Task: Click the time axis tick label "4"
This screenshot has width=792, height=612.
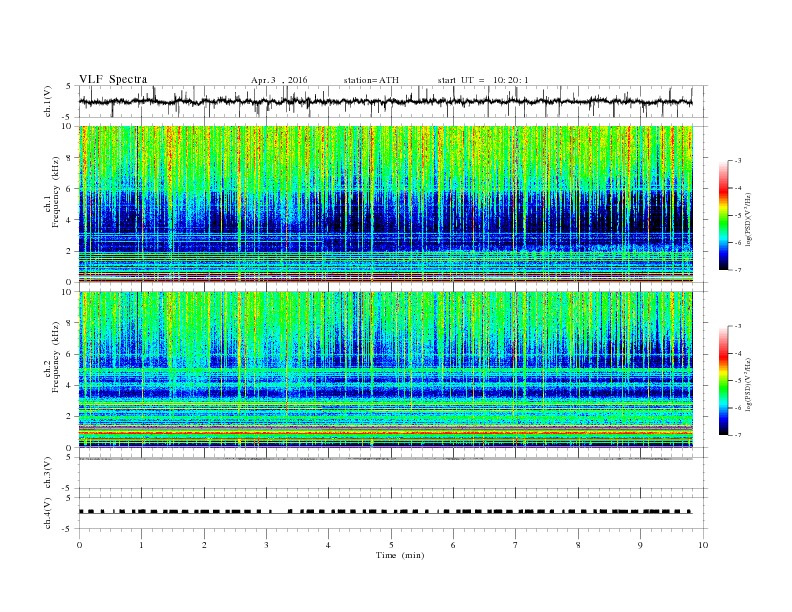Action: (x=328, y=545)
